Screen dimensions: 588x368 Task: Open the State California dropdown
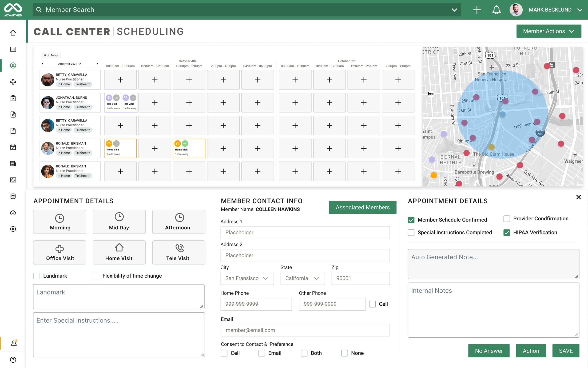pos(302,278)
